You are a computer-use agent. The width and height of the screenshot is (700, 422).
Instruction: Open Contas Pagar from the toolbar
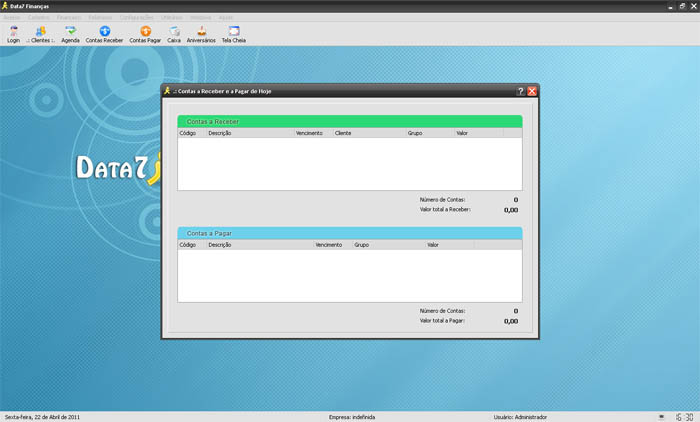coord(145,34)
